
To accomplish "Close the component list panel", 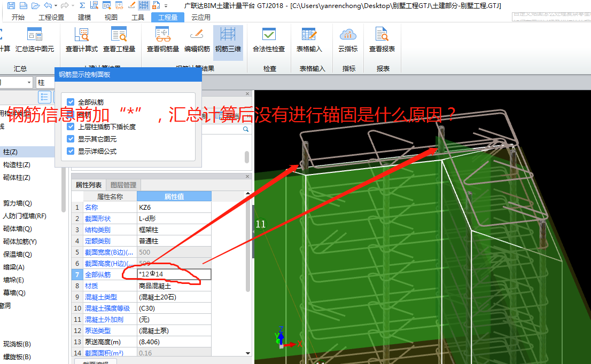I will [x=247, y=94].
